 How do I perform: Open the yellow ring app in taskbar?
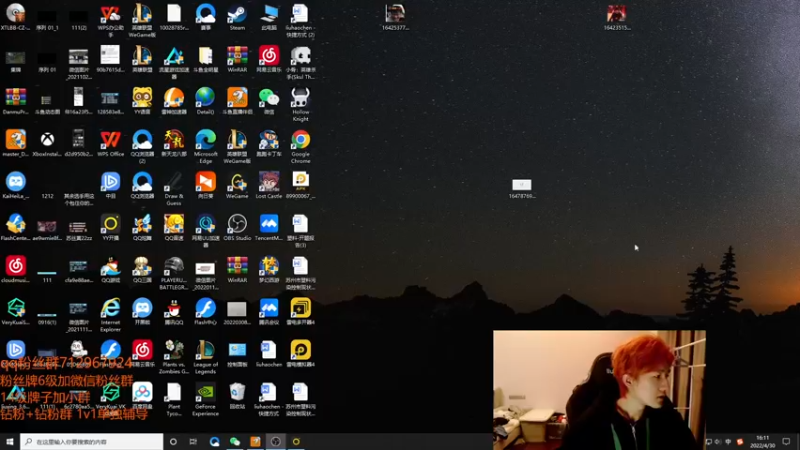[x=296, y=441]
